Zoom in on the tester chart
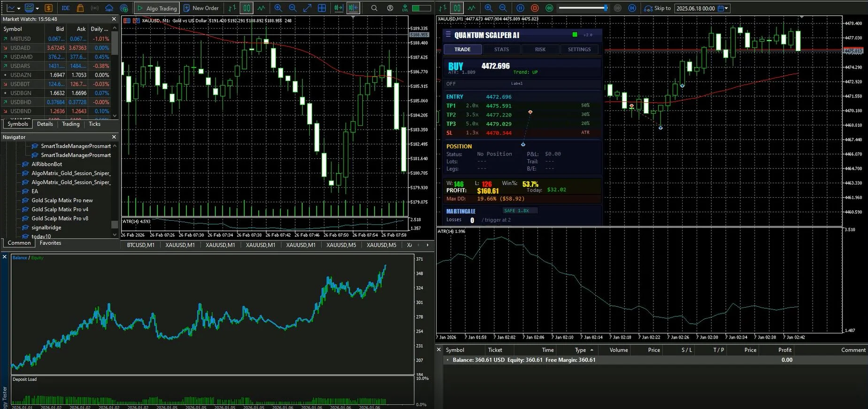Screen dimensions: 868x409 (x=488, y=8)
